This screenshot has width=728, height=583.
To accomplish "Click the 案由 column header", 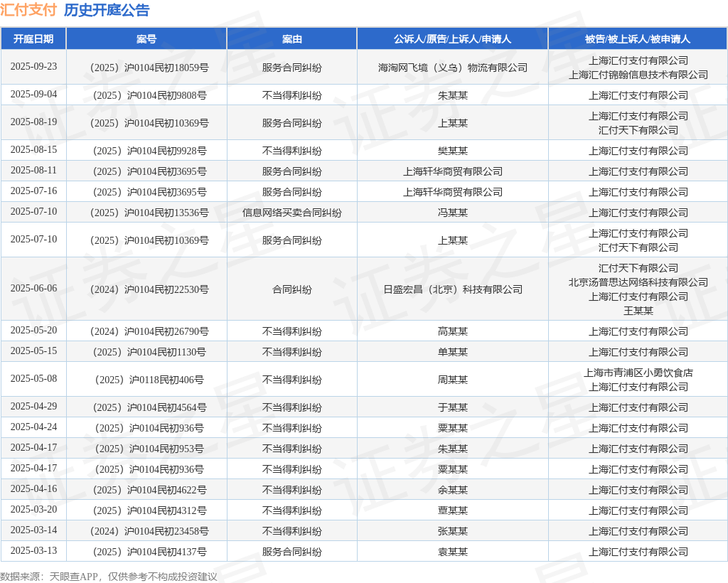I will tap(291, 39).
